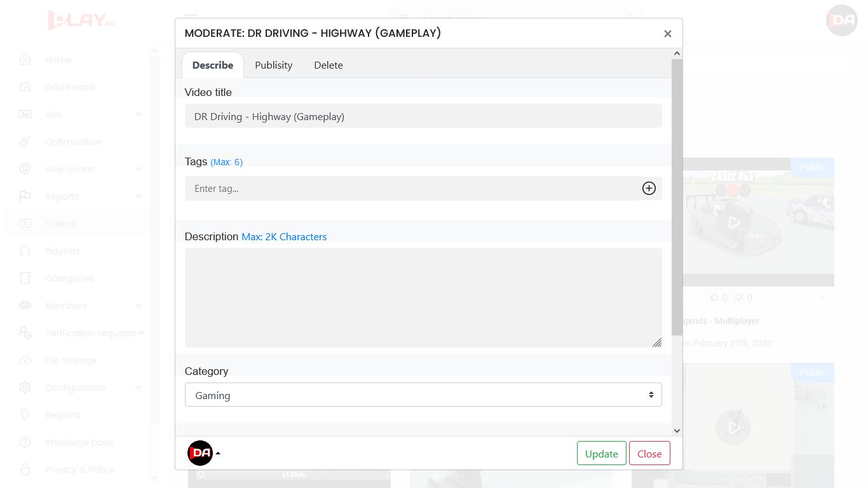
Task: Click the Video title input field
Action: click(x=423, y=116)
